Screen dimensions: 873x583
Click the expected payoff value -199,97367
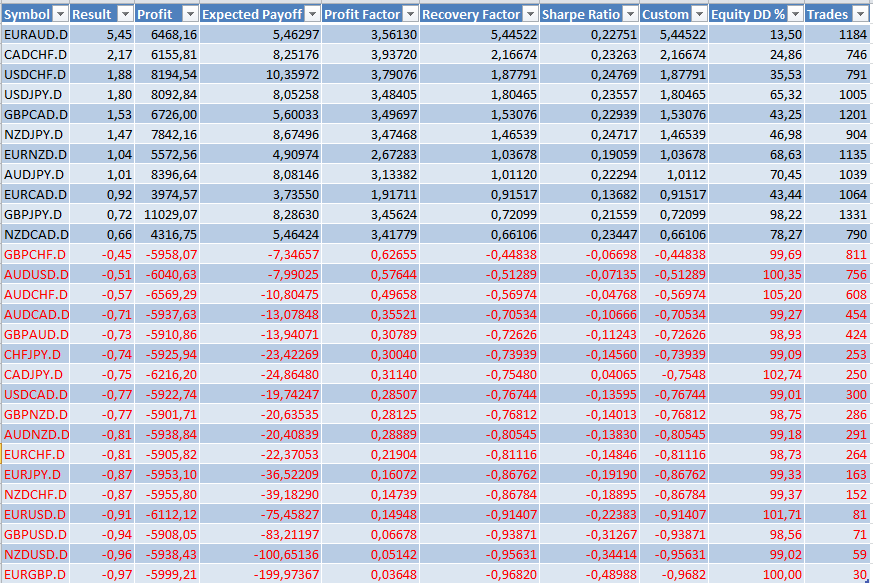286,575
